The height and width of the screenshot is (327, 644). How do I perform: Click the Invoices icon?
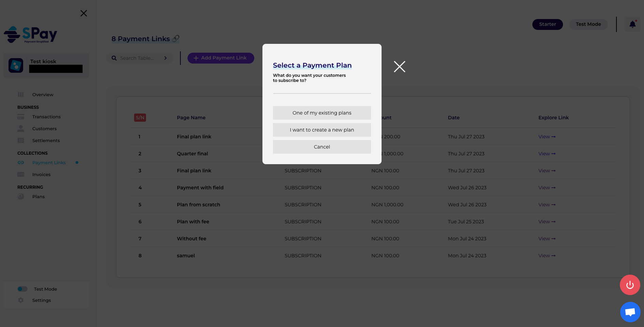[x=21, y=174]
